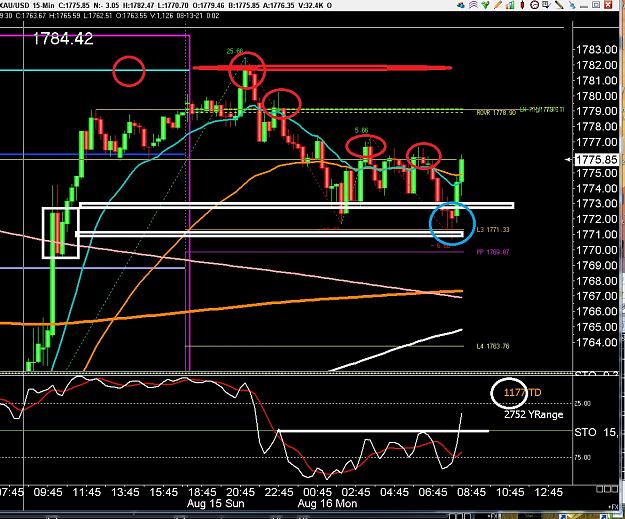The width and height of the screenshot is (625, 519).
Task: Click the Aug 16 Mon date label
Action: tap(327, 503)
